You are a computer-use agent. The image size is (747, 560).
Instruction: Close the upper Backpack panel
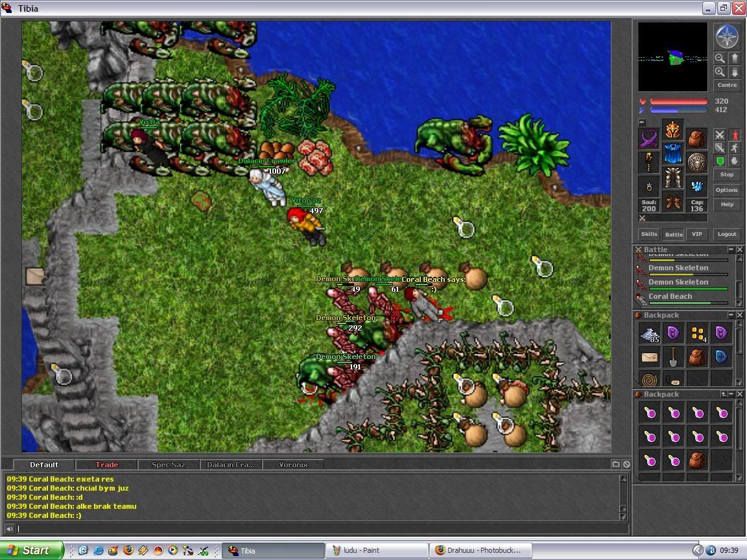click(x=739, y=315)
